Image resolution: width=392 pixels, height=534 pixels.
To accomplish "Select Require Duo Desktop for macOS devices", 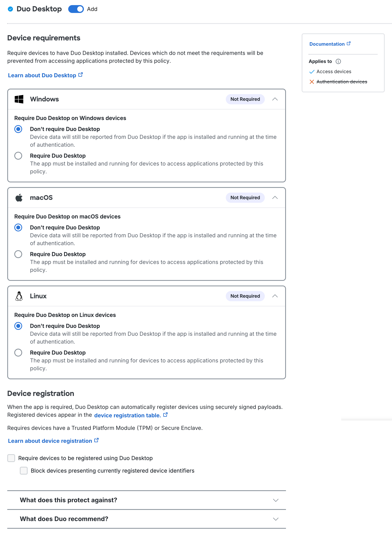I will click(18, 254).
